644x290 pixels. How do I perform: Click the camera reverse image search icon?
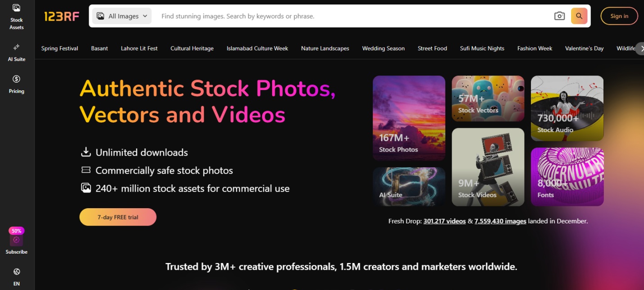(559, 16)
